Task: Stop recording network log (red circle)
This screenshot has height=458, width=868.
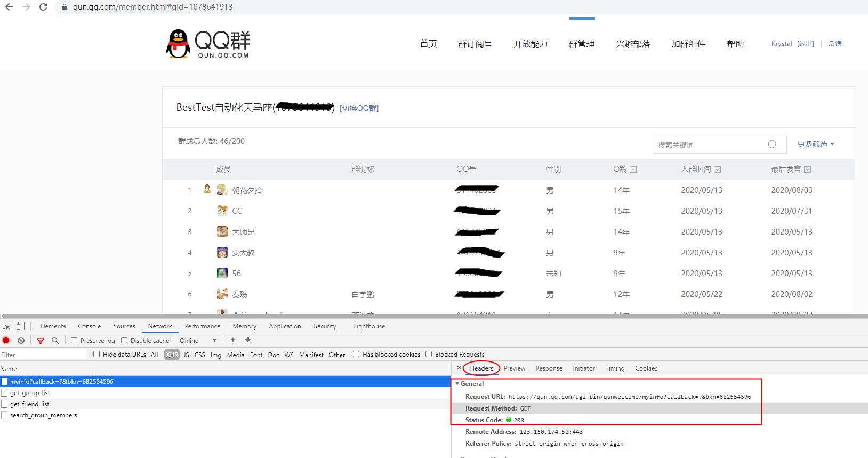Action: pyautogui.click(x=6, y=340)
